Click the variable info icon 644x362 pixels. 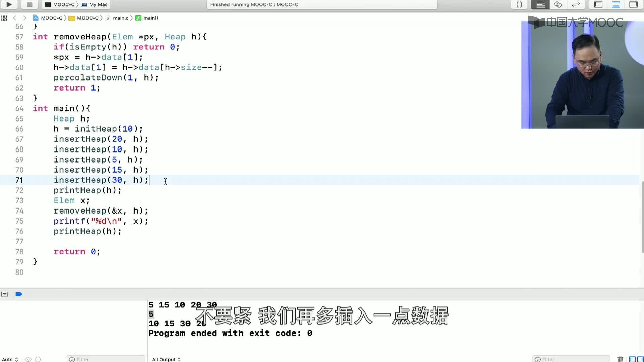point(38,359)
